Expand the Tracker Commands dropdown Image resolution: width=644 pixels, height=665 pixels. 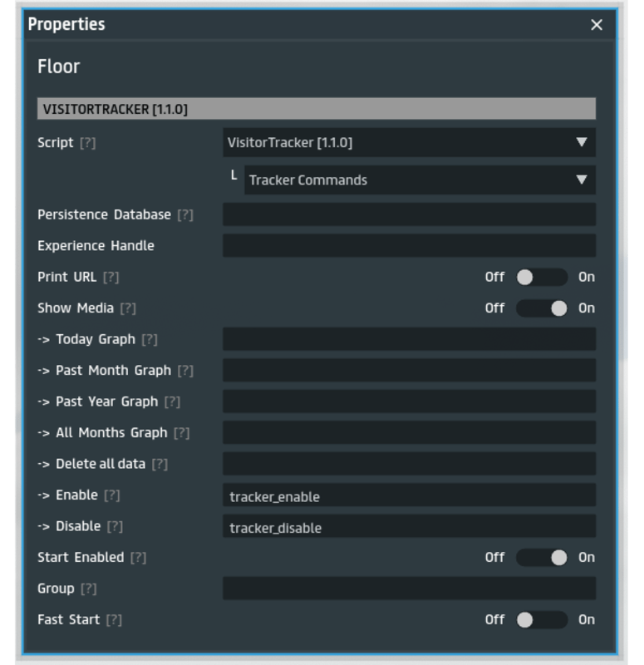point(419,180)
